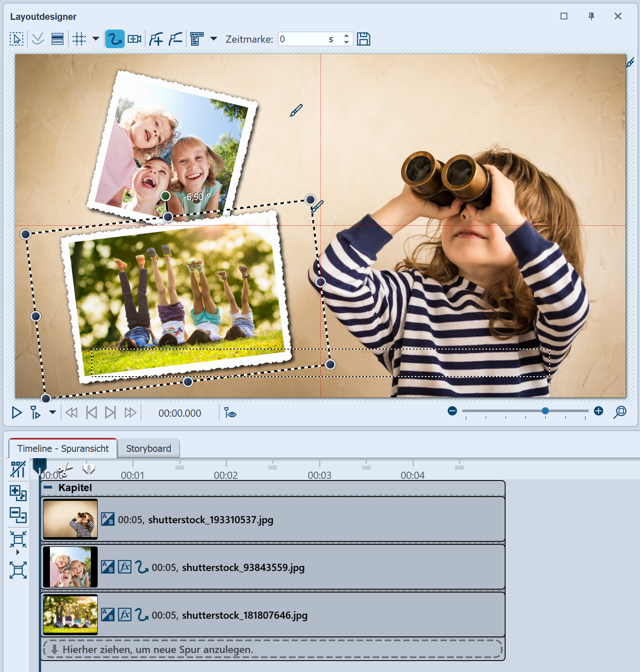
Task: Click the zoom-in plus button
Action: coord(599,411)
